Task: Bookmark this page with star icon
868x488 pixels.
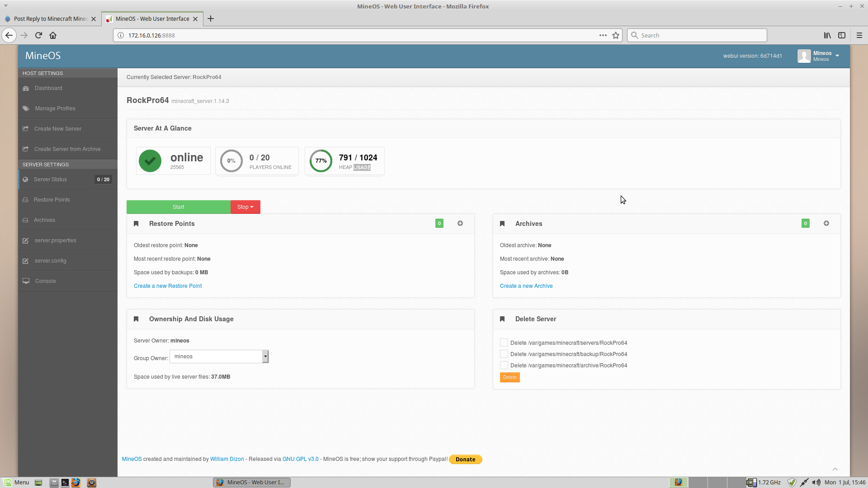Action: pyautogui.click(x=616, y=35)
